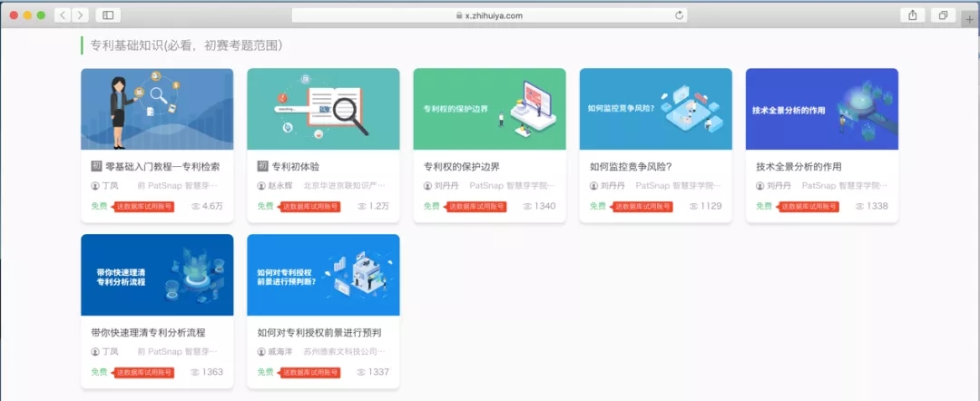Click 送数据库试用账号 tag on 如何对专利授权 card

[x=309, y=373]
